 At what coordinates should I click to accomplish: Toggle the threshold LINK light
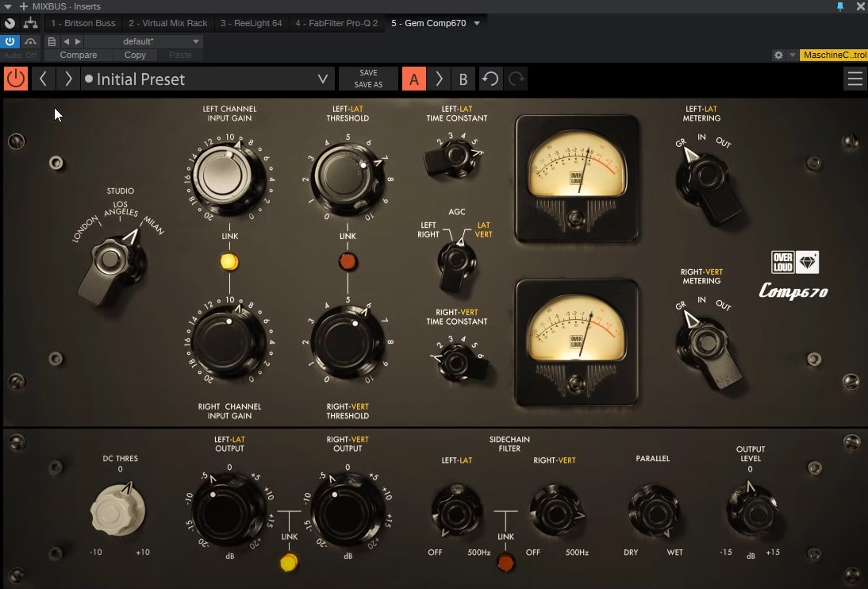[348, 261]
